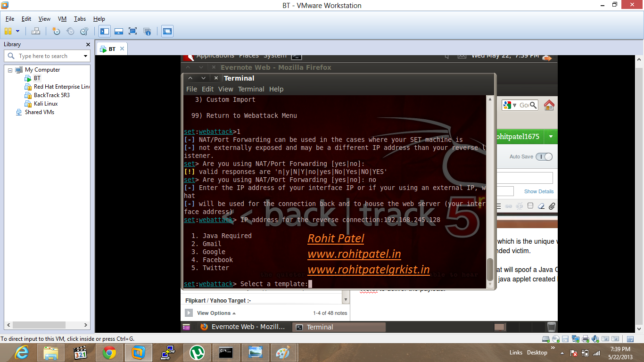Click Terminal button in BackTrack taskbar
Image resolution: width=644 pixels, height=362 pixels.
(x=339, y=327)
